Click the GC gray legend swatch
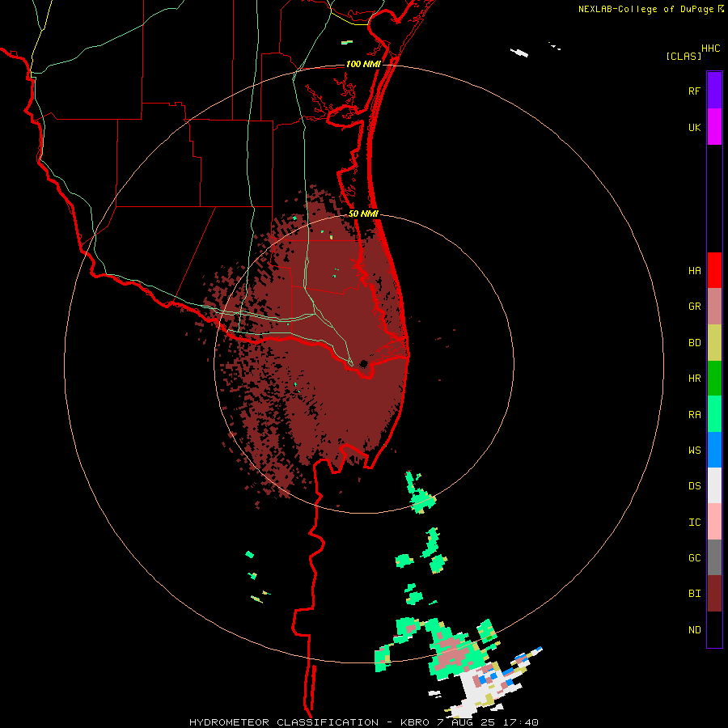The image size is (728, 728). pyautogui.click(x=714, y=557)
